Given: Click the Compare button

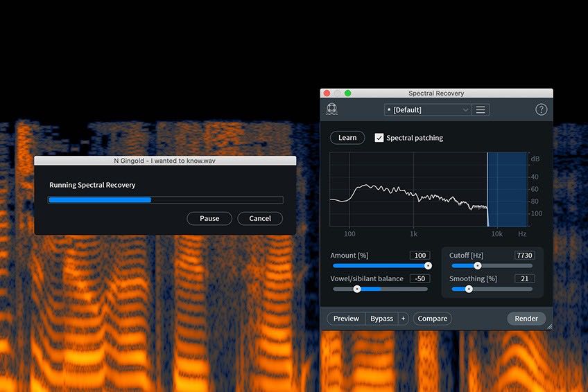Looking at the screenshot, I should point(433,319).
